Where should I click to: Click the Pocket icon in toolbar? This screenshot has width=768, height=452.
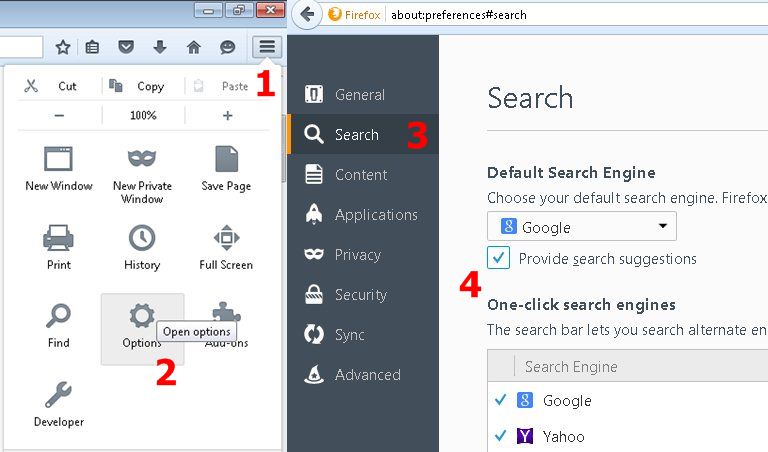(126, 47)
